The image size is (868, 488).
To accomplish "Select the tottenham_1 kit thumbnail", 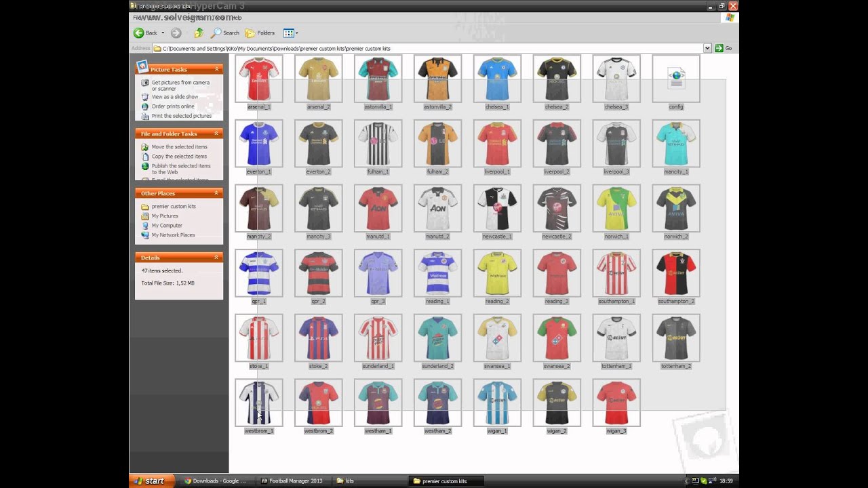I will click(x=616, y=338).
